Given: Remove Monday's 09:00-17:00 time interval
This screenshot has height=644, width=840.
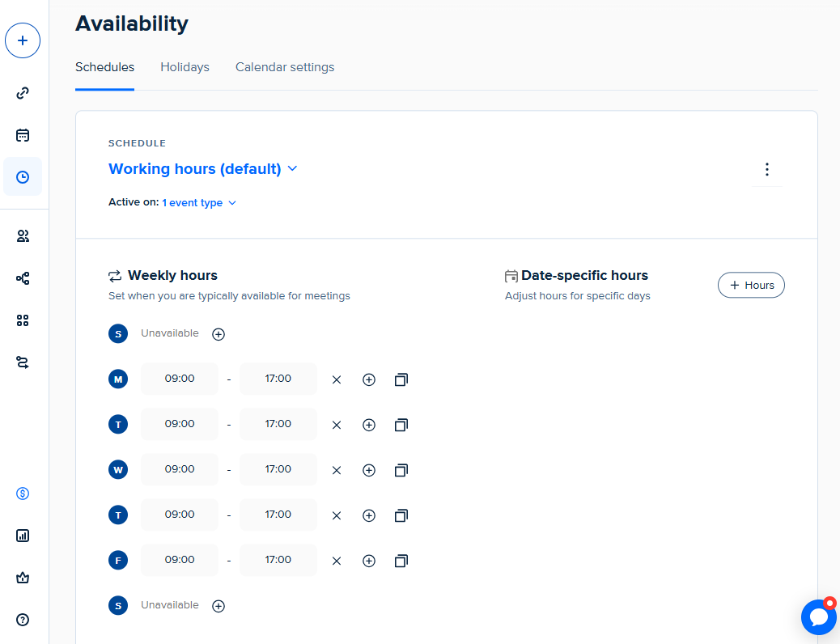Looking at the screenshot, I should click(337, 379).
